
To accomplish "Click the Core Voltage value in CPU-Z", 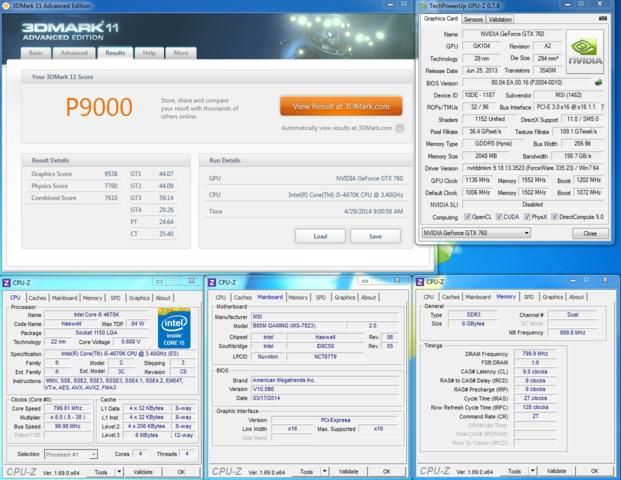I will (x=131, y=341).
